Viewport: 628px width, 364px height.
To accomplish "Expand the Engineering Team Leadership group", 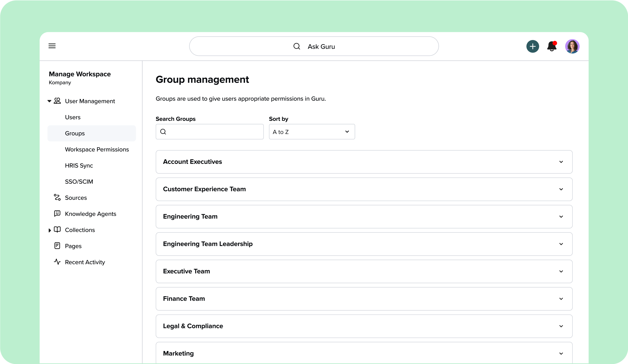I will coord(561,244).
